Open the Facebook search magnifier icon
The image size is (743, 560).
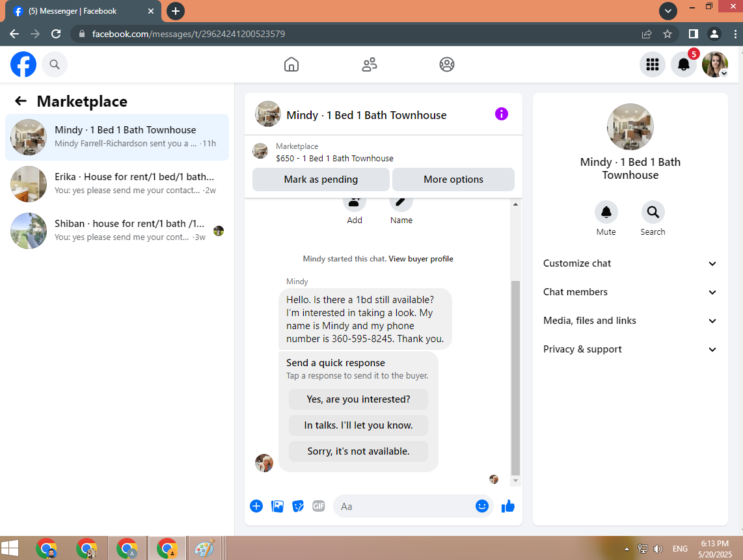click(55, 64)
